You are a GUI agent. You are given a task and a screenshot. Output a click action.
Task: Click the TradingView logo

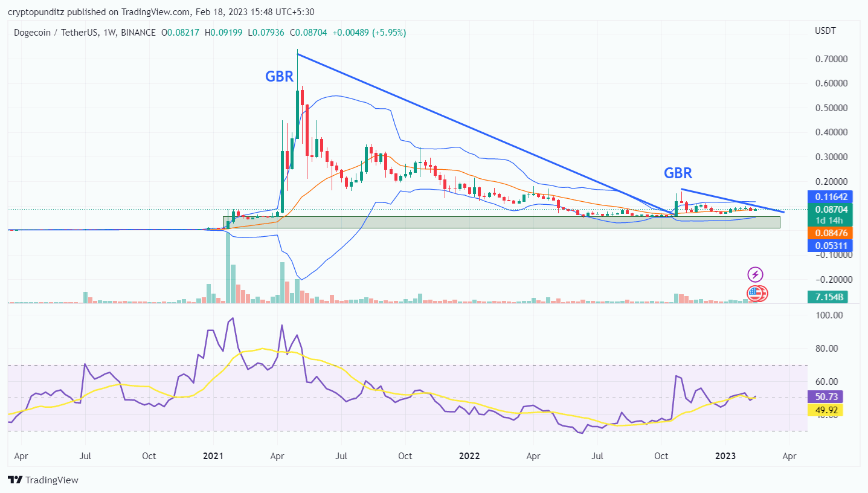[43, 480]
